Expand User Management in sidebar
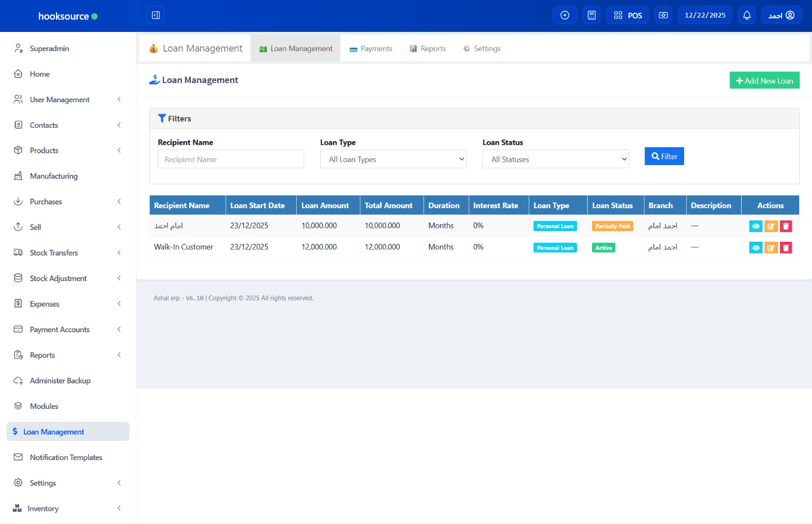This screenshot has height=524, width=812. pos(60,100)
